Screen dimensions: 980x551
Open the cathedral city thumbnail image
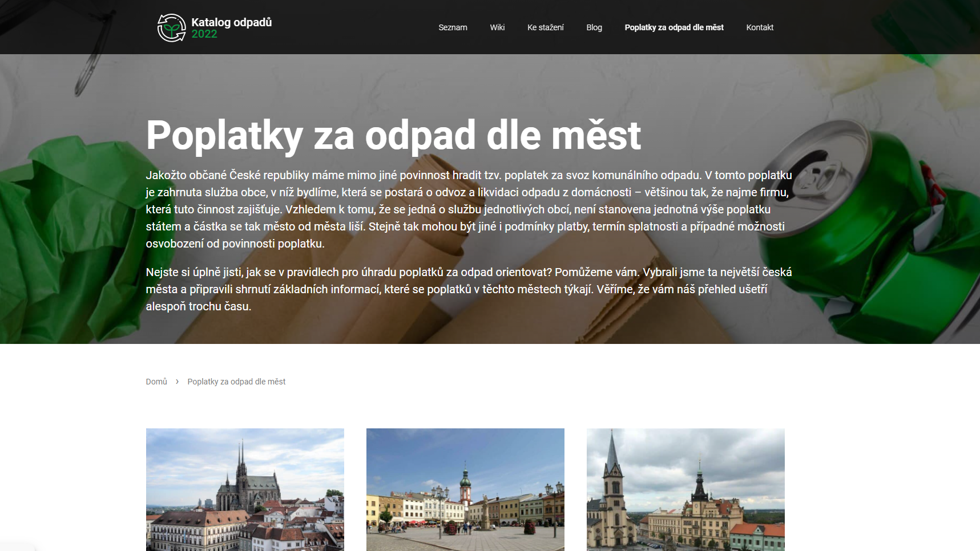click(245, 489)
